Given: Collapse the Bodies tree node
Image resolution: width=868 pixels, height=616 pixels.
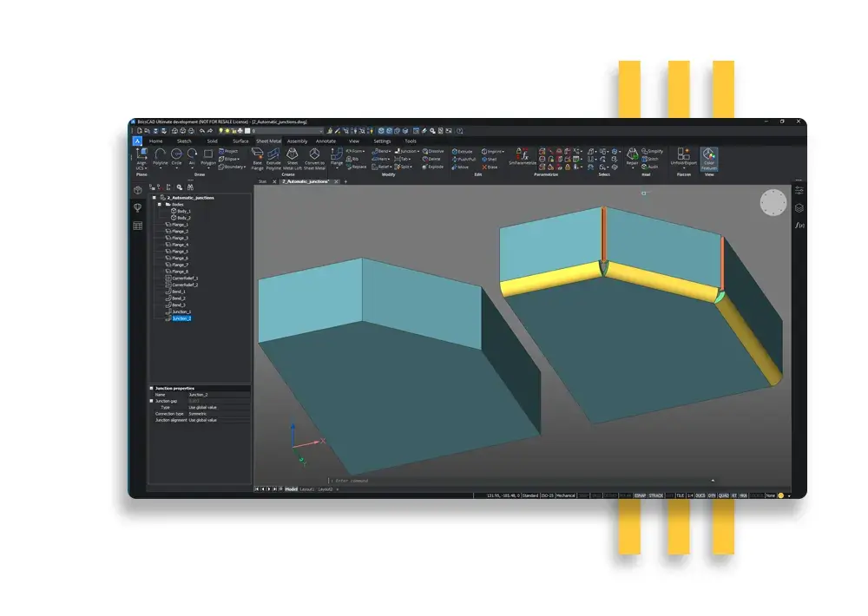Looking at the screenshot, I should (160, 204).
